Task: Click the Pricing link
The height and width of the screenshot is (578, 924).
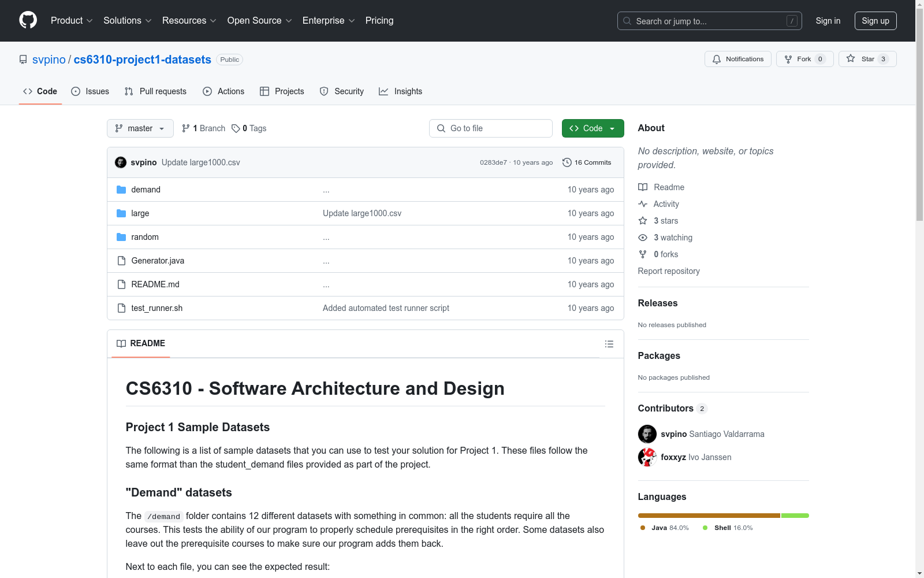Action: [379, 21]
